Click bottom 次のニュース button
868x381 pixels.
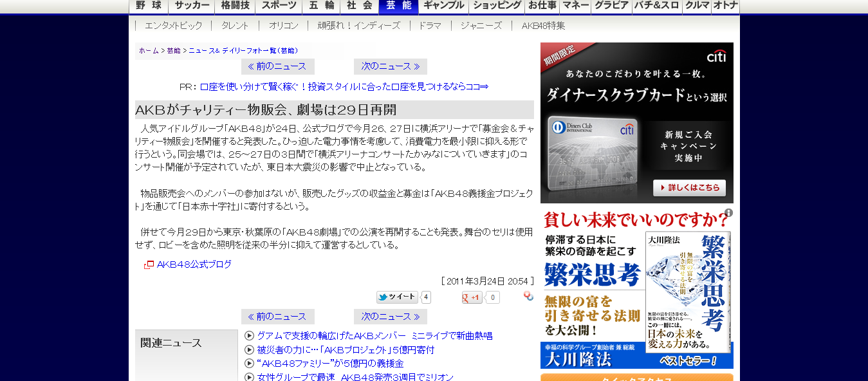pos(391,317)
